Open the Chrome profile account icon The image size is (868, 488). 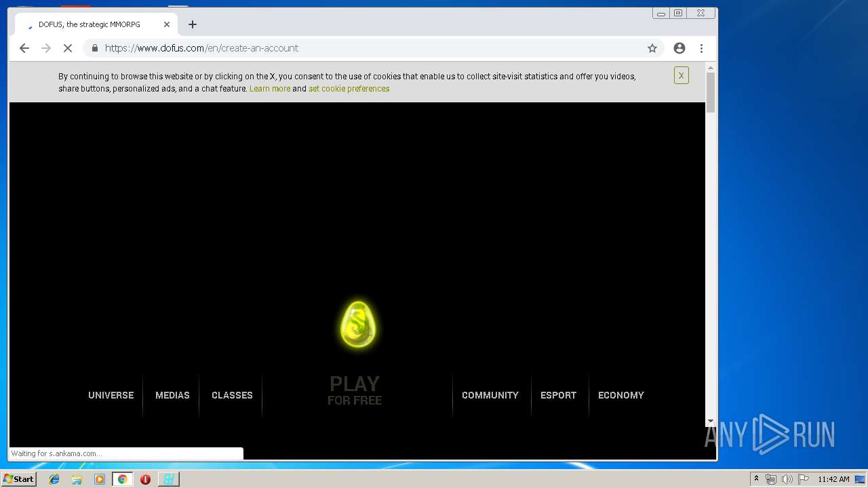[679, 48]
